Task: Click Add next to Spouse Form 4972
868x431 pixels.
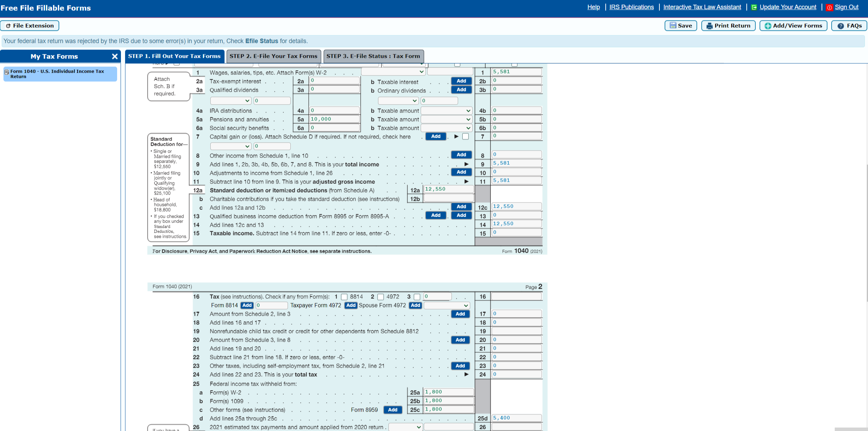Action: pos(415,305)
